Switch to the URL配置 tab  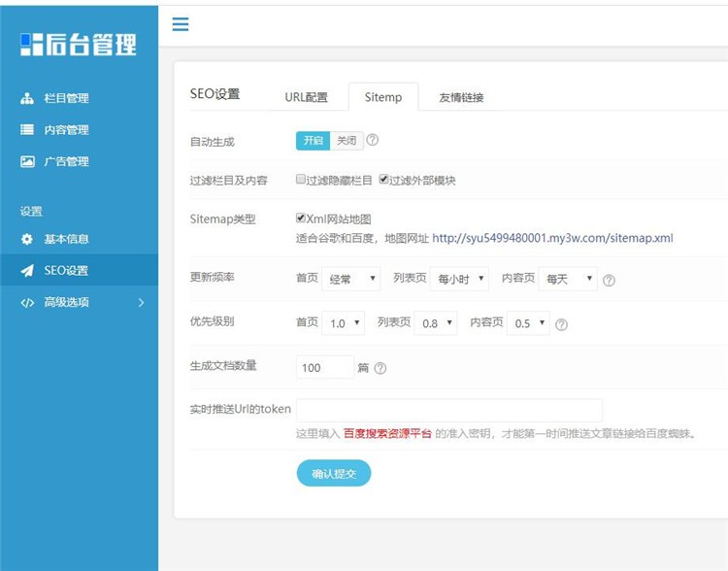tap(306, 97)
